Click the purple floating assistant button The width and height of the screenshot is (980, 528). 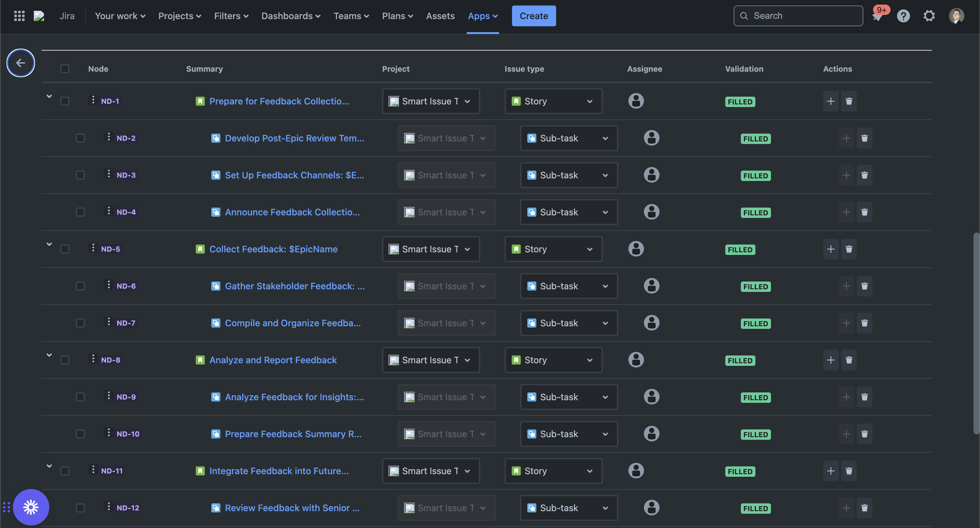click(x=31, y=507)
